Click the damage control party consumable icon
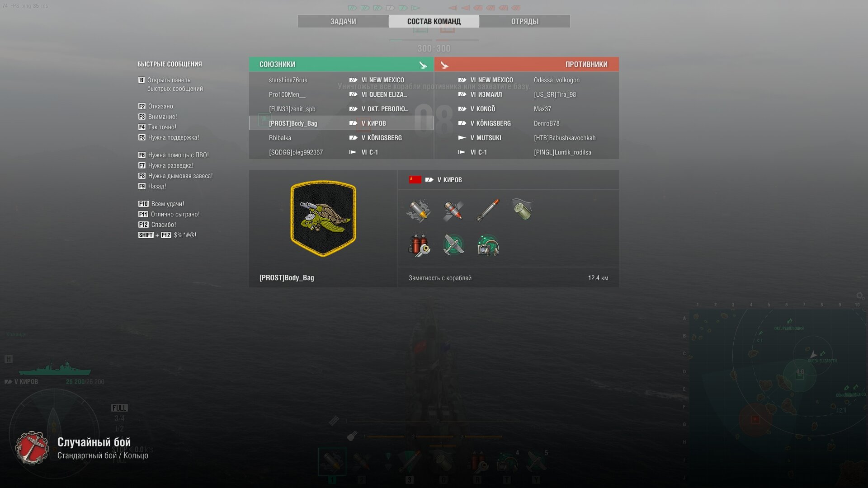Screen dimensions: 868x488 click(x=419, y=245)
